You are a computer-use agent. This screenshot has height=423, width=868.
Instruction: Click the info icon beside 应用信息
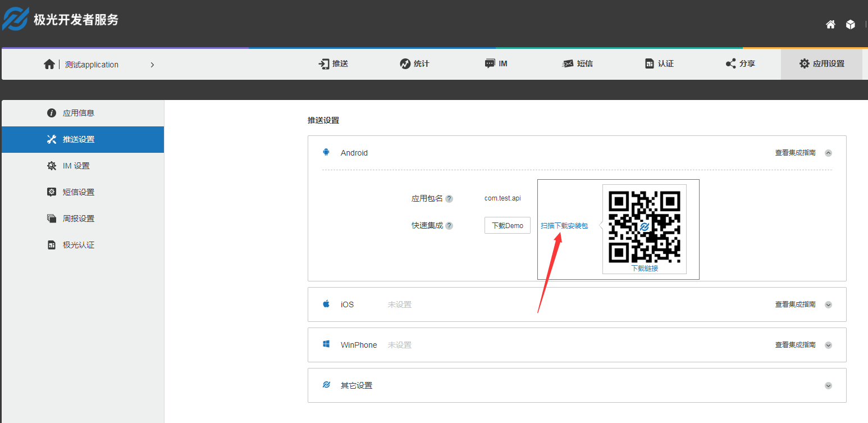(x=52, y=113)
